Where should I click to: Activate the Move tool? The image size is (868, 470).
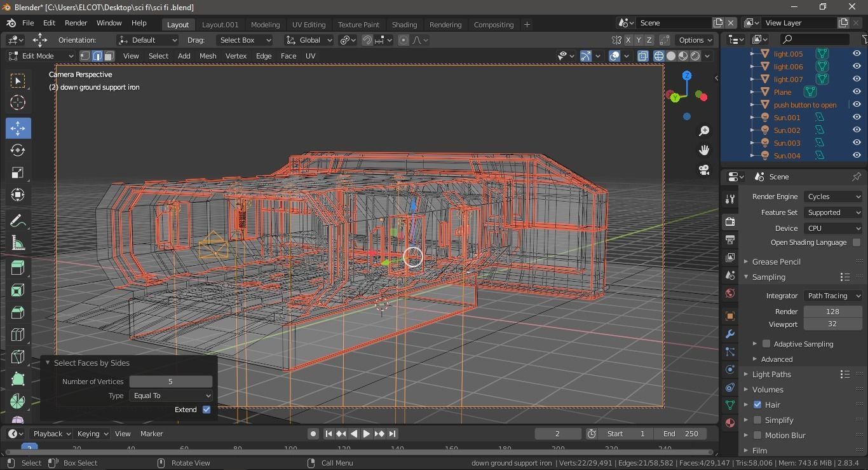(x=18, y=128)
